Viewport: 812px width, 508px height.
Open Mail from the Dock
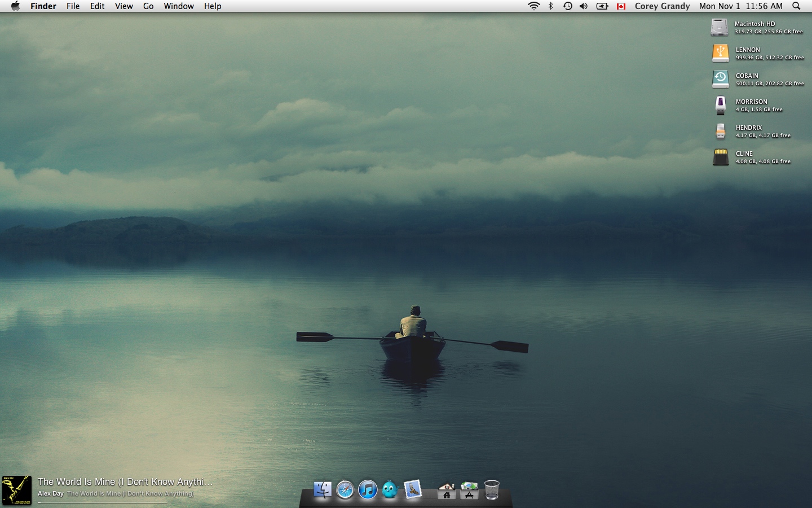tap(412, 489)
